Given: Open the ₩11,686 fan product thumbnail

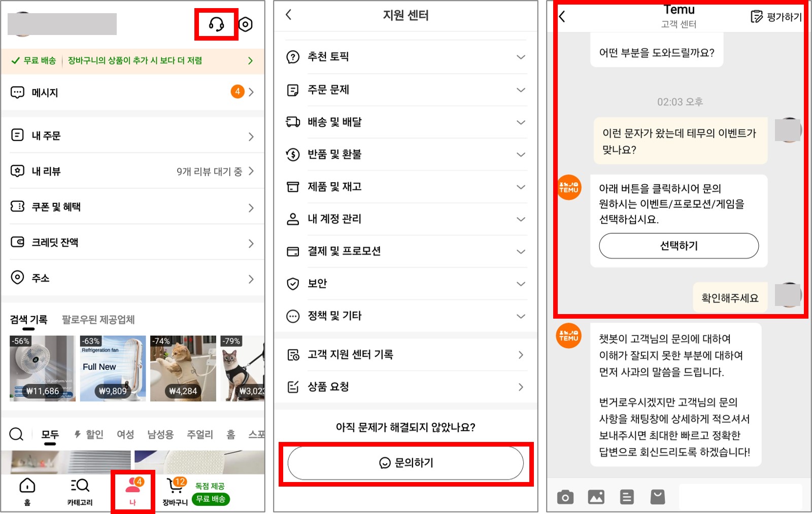Looking at the screenshot, I should [x=43, y=368].
